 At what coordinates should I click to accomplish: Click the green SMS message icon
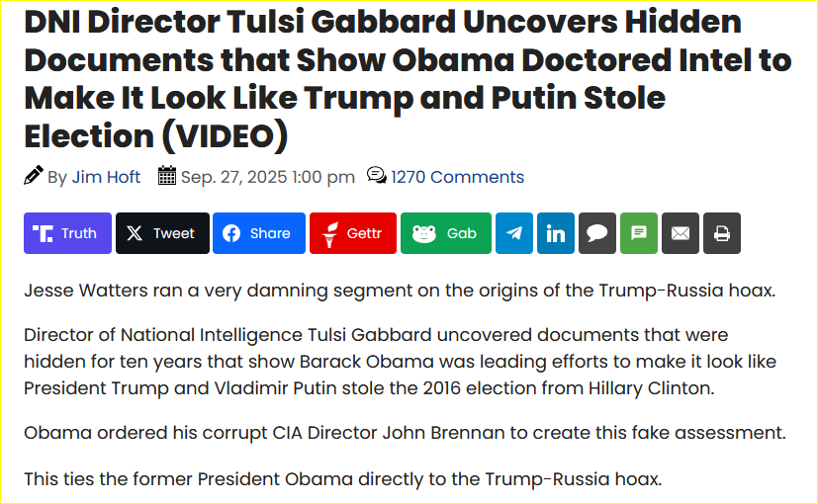(x=638, y=233)
